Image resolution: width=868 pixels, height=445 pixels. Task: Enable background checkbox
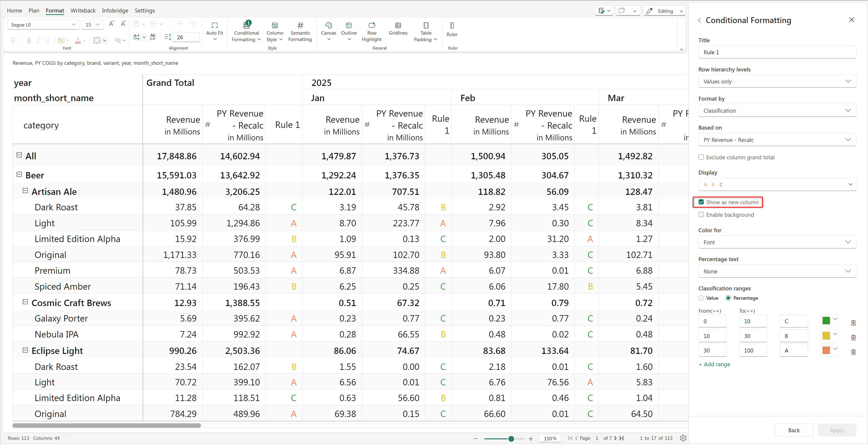click(701, 215)
